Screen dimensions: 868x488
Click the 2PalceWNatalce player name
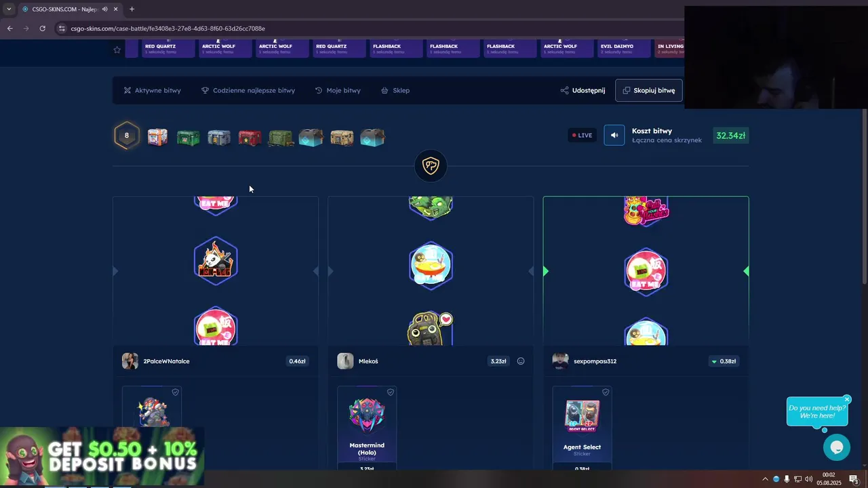[x=166, y=361]
